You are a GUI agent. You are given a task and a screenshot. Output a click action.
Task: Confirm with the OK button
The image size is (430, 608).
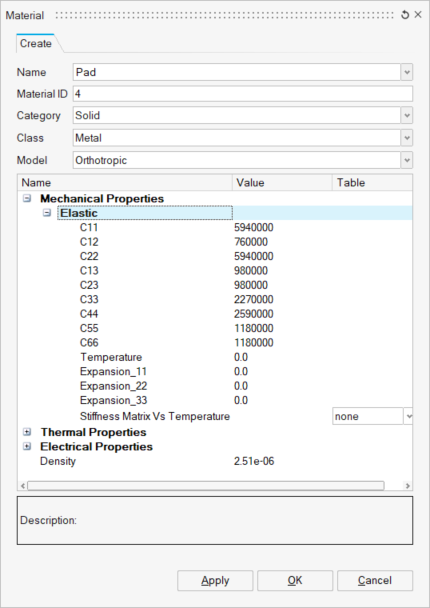tap(295, 580)
